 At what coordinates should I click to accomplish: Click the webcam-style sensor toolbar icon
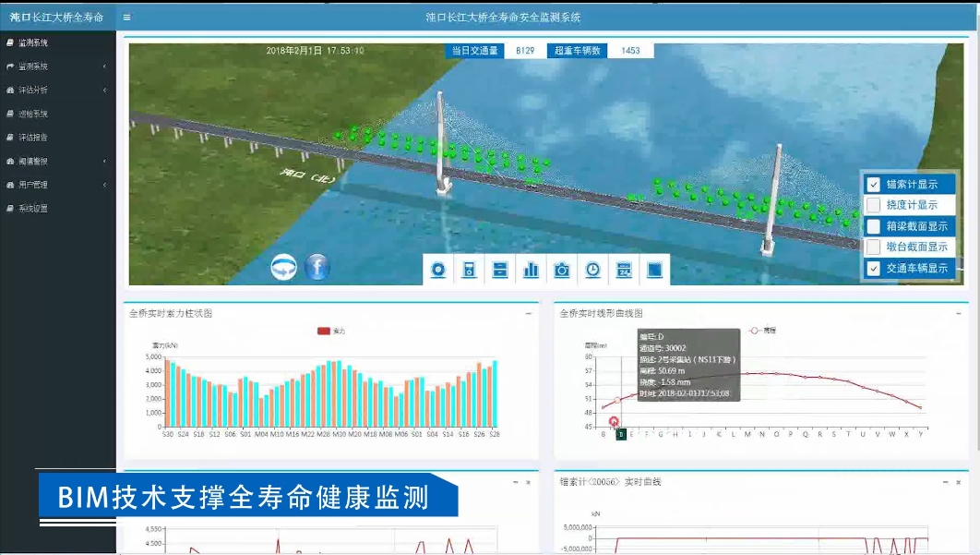point(438,270)
